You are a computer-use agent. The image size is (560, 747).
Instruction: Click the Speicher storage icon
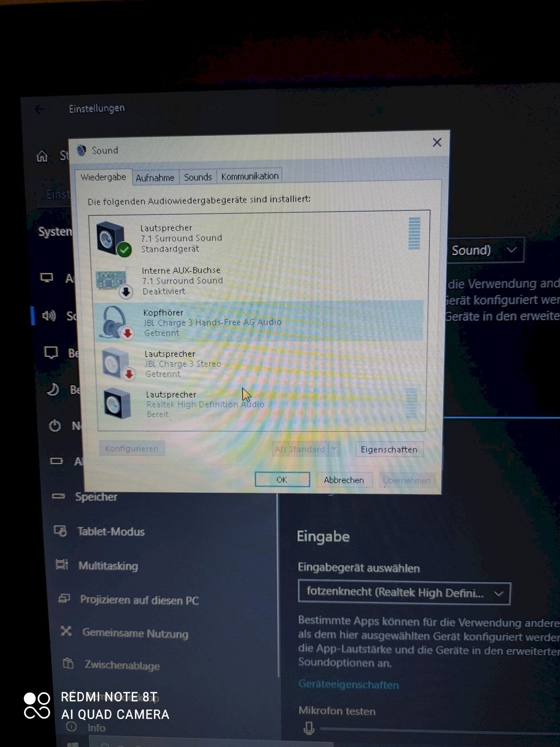click(59, 496)
